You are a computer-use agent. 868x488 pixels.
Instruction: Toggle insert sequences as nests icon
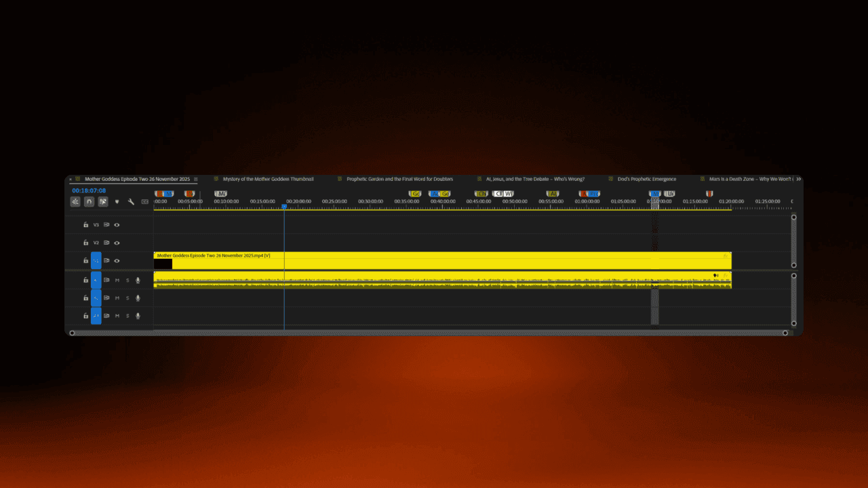pos(75,201)
